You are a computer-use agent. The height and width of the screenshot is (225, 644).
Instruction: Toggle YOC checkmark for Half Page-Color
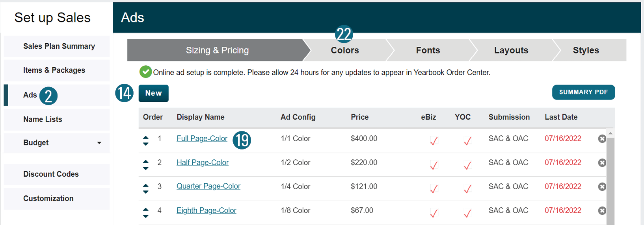[468, 164]
